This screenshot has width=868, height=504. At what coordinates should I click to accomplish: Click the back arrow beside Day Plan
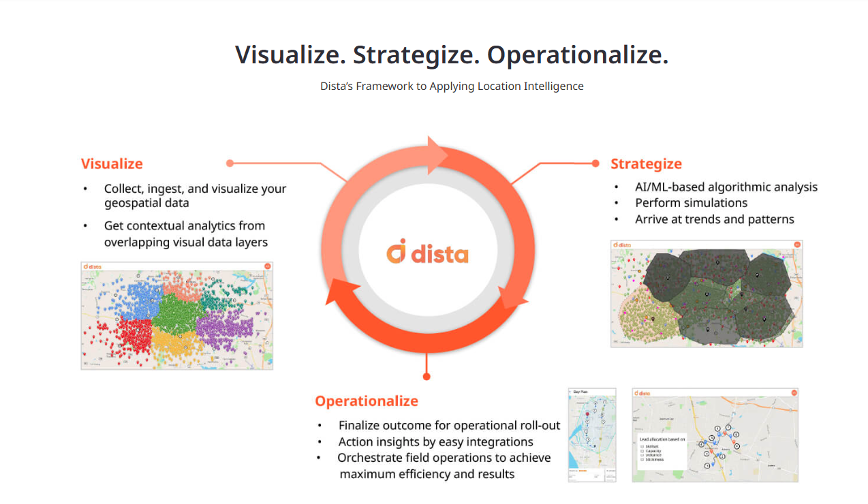pyautogui.click(x=570, y=391)
